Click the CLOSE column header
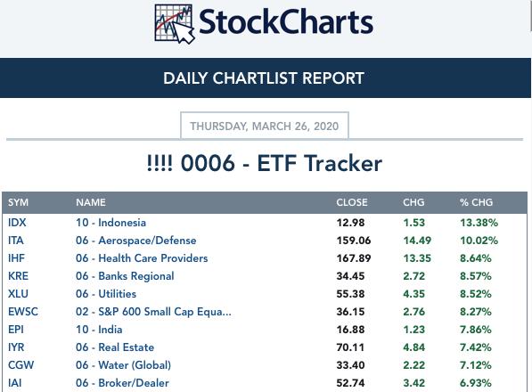The height and width of the screenshot is (392, 532). [x=352, y=202]
